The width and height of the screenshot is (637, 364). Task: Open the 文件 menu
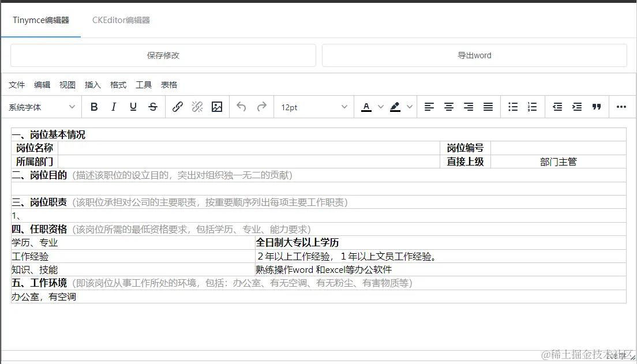click(17, 85)
